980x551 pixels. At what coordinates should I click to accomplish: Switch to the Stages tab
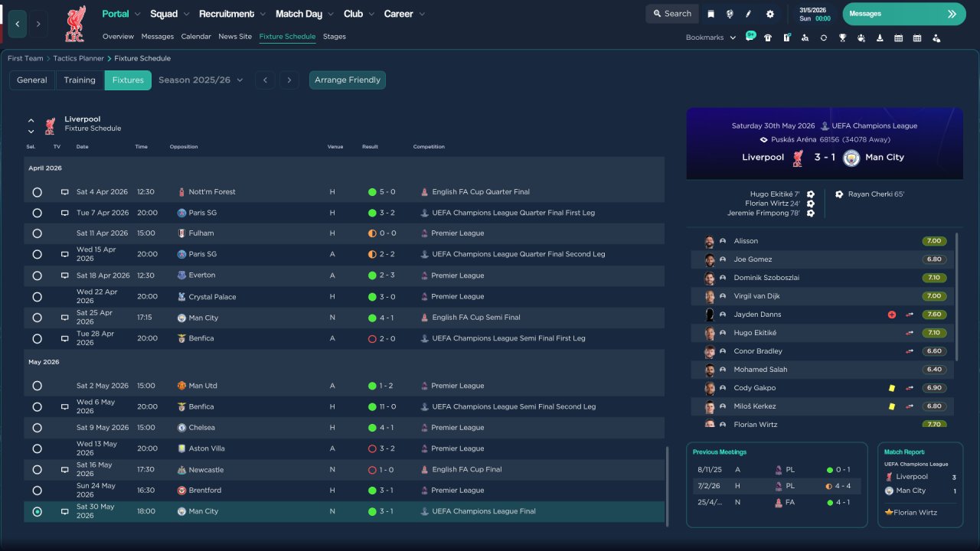click(x=335, y=37)
